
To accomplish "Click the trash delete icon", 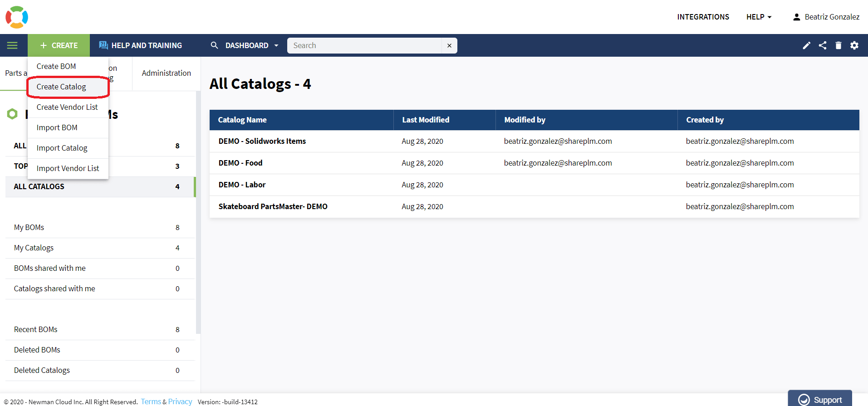I will [x=838, y=45].
